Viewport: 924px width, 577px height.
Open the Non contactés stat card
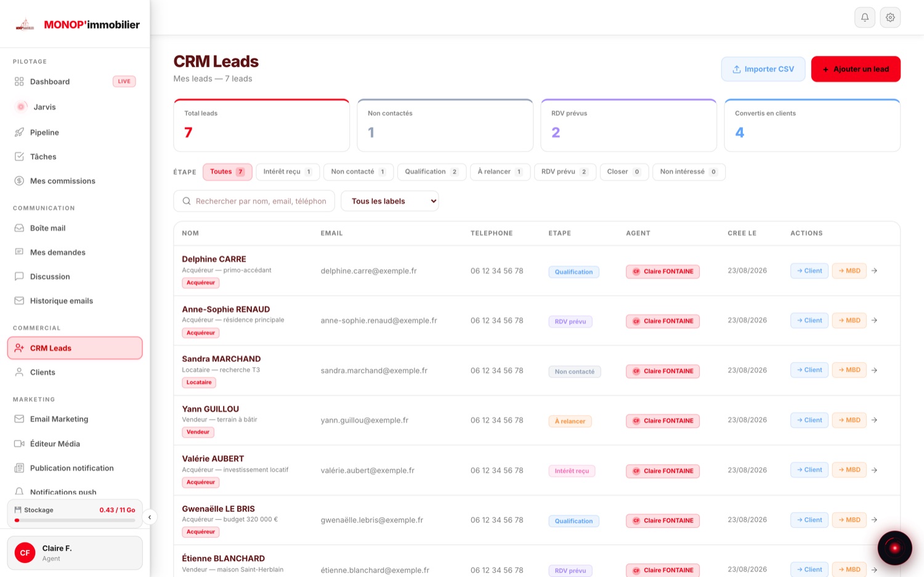[x=445, y=126]
